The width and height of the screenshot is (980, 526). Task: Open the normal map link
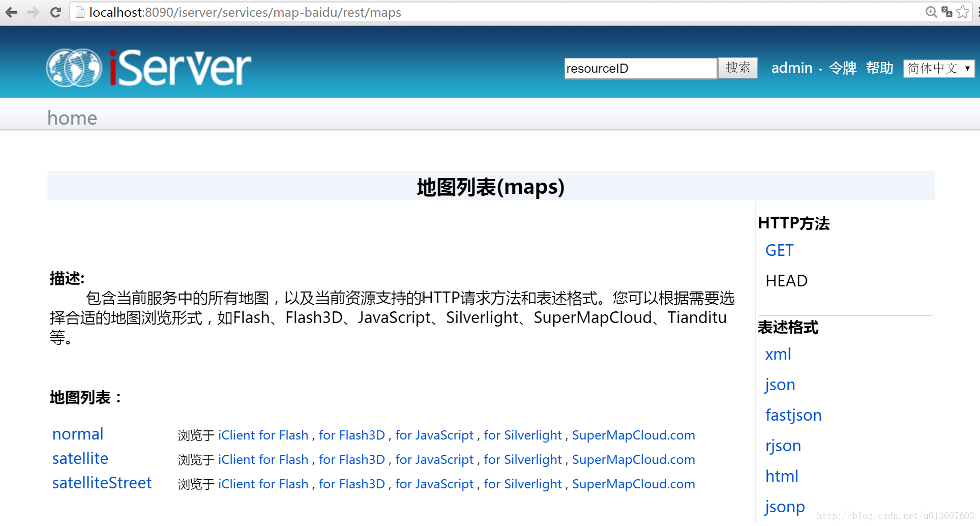click(78, 434)
